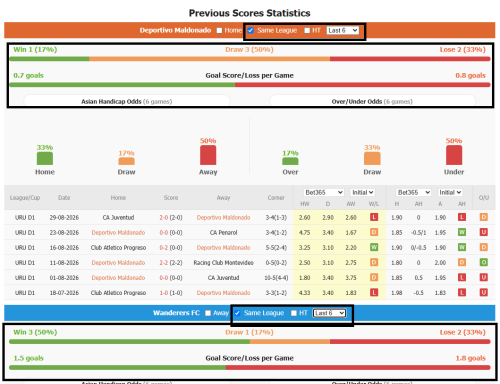Click red U O/U badge in 18-07-2026 row

(x=484, y=292)
